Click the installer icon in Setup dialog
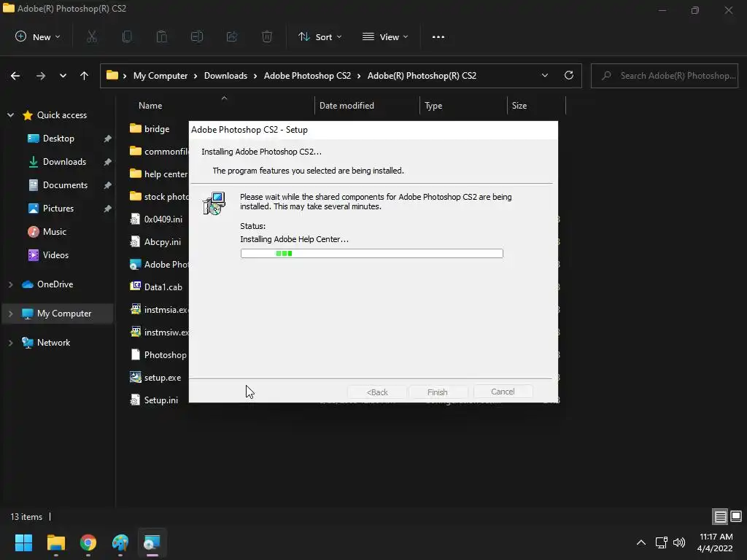 point(214,203)
